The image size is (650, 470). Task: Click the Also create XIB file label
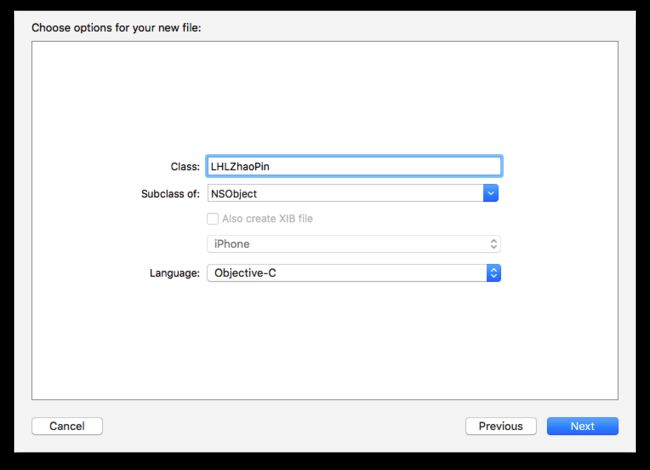point(267,218)
